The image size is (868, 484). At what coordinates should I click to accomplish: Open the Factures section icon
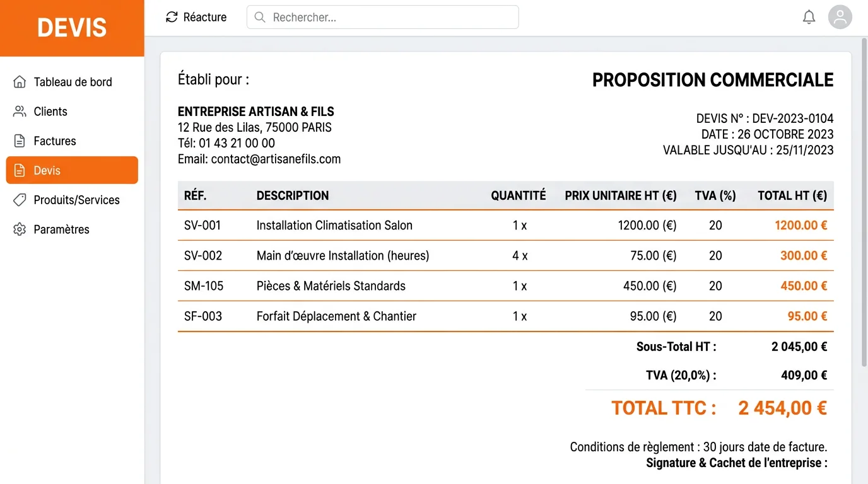(x=20, y=141)
